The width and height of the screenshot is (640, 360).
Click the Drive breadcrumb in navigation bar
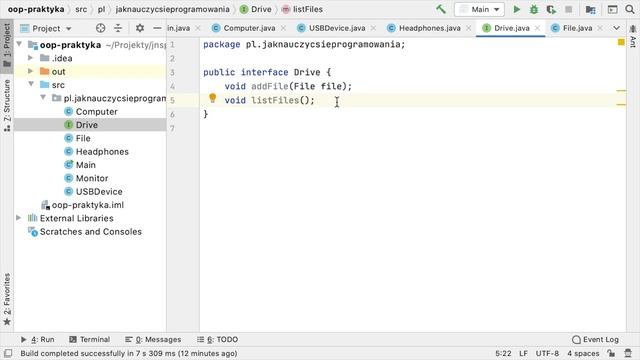(x=256, y=9)
